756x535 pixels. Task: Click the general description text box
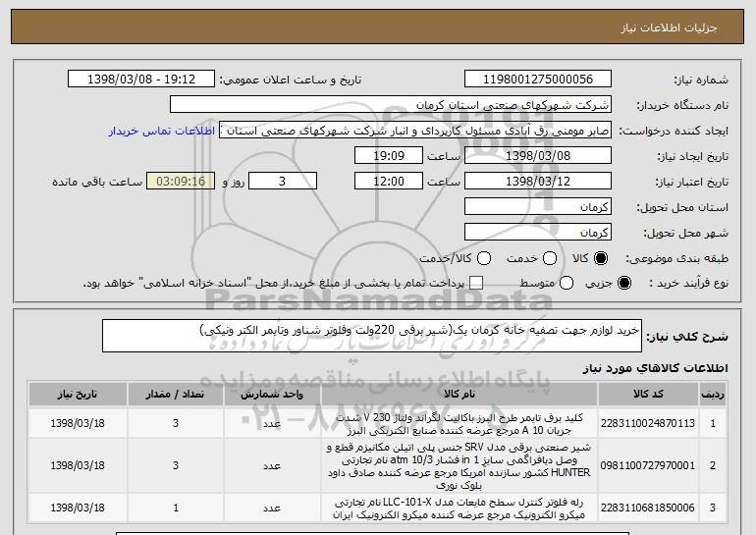(372, 336)
